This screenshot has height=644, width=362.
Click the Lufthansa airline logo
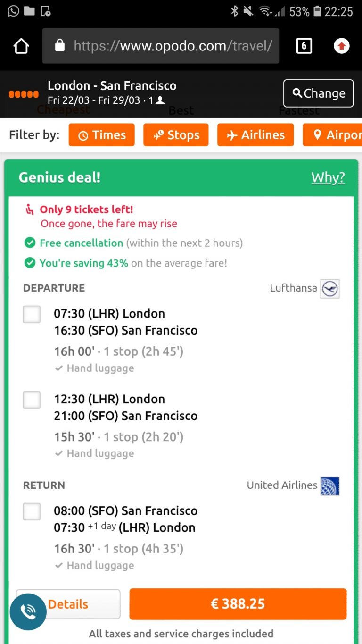click(330, 289)
